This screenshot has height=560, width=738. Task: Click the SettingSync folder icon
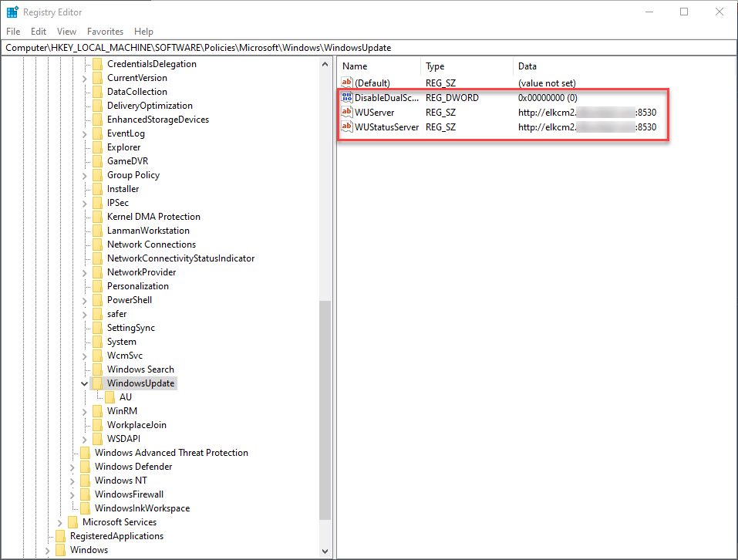tap(97, 328)
